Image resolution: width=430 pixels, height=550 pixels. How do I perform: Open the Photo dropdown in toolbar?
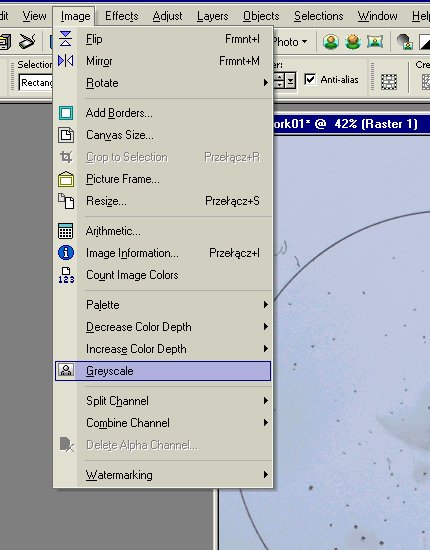coord(290,42)
